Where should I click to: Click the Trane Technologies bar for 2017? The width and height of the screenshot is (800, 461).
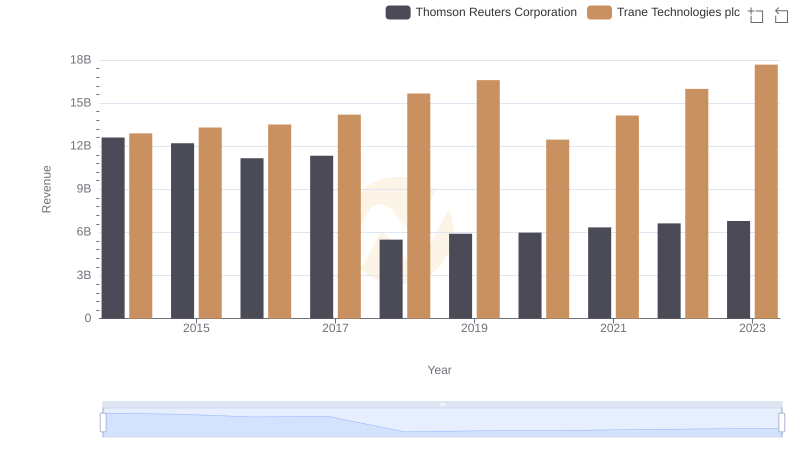pos(349,217)
